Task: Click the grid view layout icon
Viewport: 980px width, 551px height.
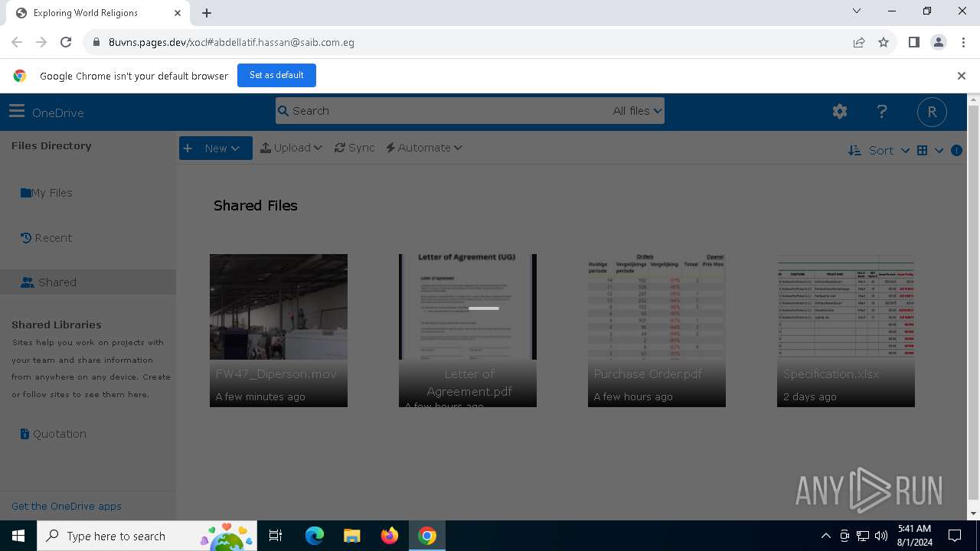Action: pos(923,150)
